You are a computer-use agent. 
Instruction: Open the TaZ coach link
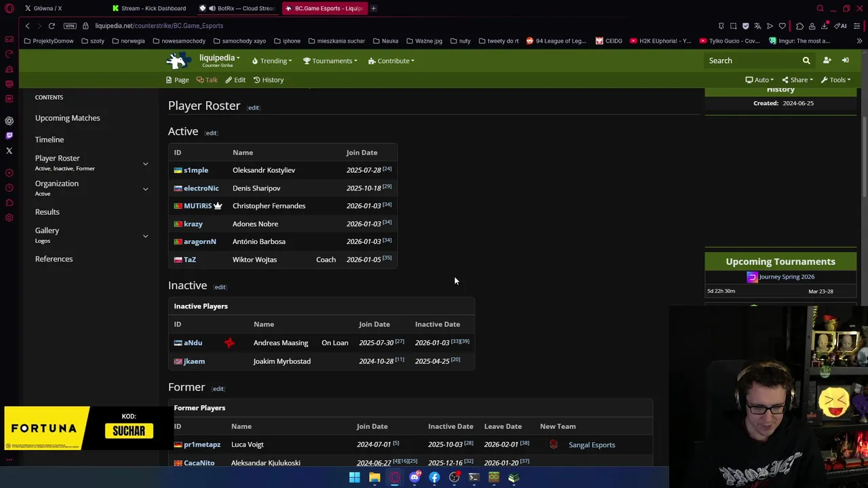(x=190, y=260)
